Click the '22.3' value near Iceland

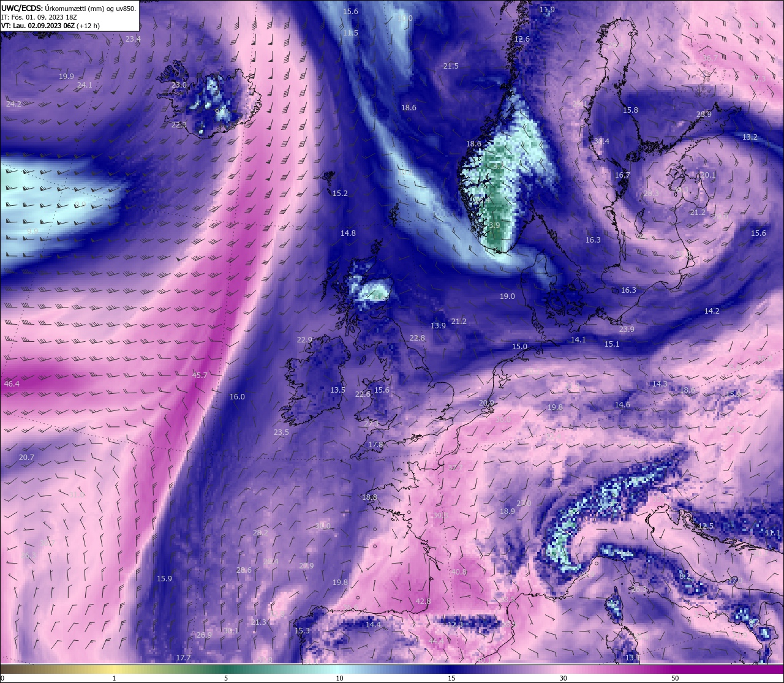(179, 125)
